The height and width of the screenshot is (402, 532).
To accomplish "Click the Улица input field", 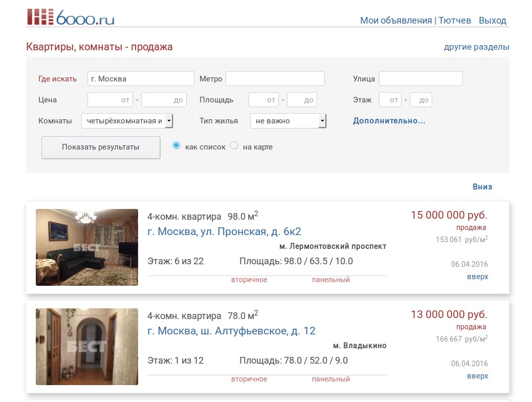I will [420, 79].
